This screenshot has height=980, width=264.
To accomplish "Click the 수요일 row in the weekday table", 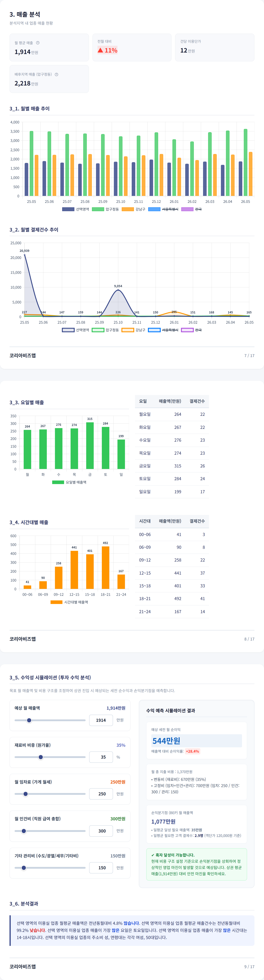I will (x=172, y=440).
